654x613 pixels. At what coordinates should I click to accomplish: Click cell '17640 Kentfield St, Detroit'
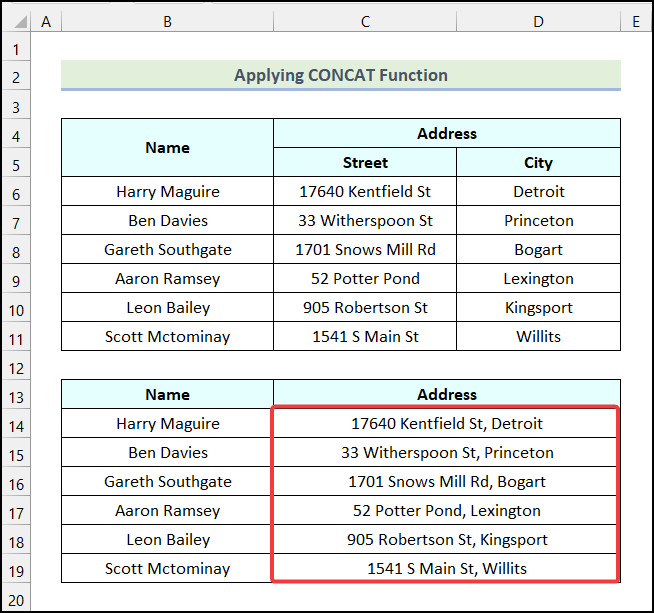pos(447,423)
